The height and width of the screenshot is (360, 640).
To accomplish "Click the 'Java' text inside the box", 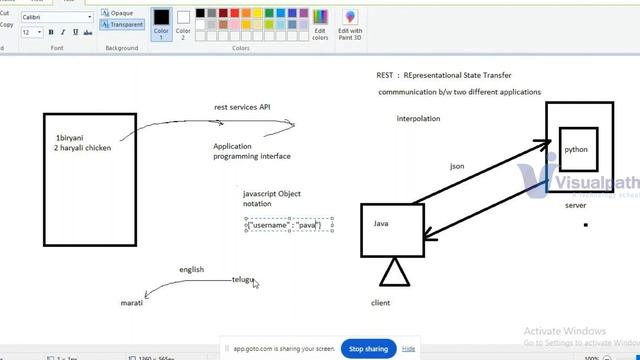I will pos(381,224).
